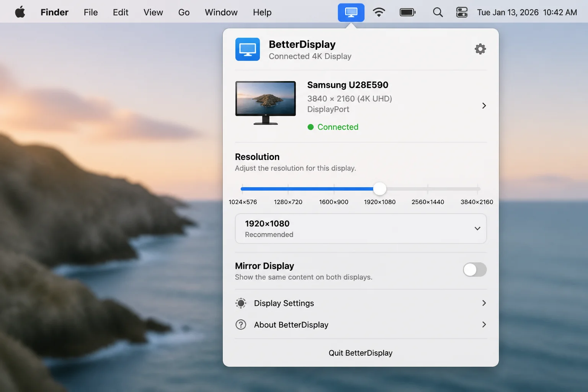Click the menu bar date and time
The height and width of the screenshot is (392, 588).
[x=527, y=12]
